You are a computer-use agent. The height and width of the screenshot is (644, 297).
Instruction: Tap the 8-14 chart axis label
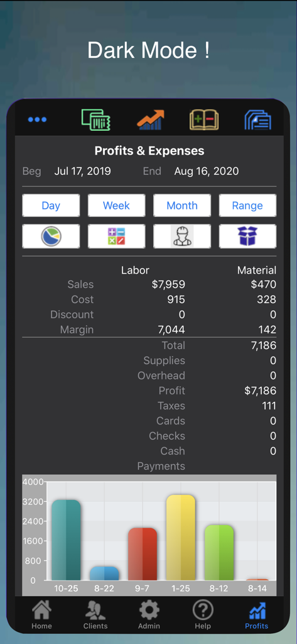click(x=257, y=588)
